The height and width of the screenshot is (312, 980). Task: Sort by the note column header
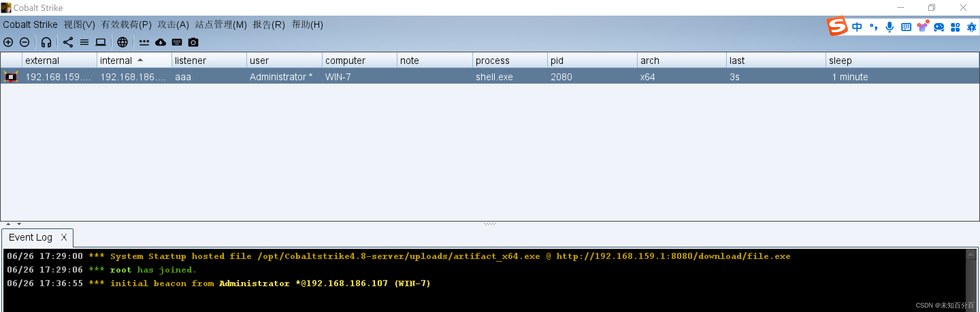[x=435, y=60]
